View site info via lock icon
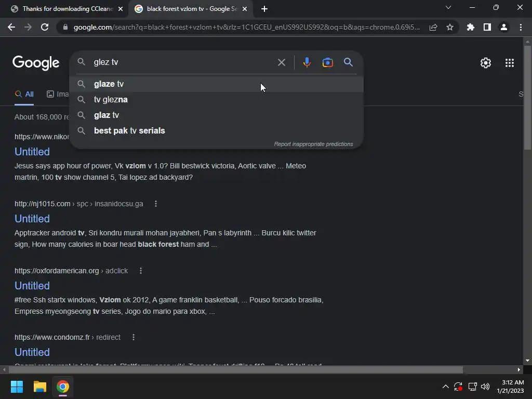Screen dimensions: 532x399 (x=65, y=27)
